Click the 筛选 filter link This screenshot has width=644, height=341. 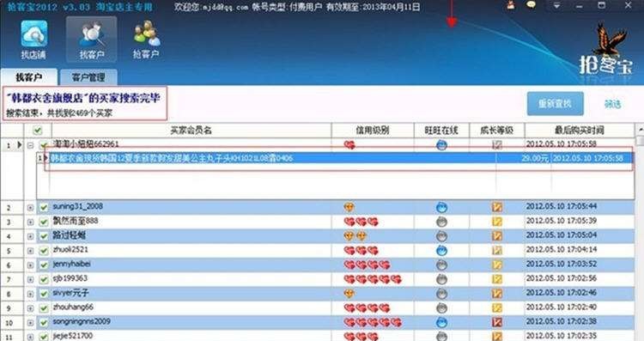[612, 104]
